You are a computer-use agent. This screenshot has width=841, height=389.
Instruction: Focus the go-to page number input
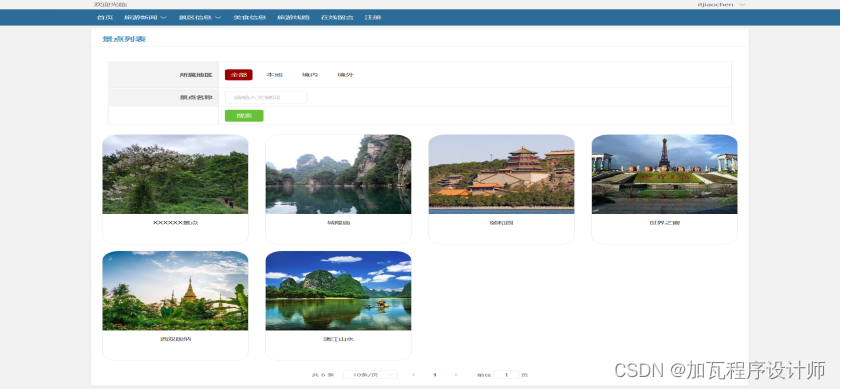(506, 375)
